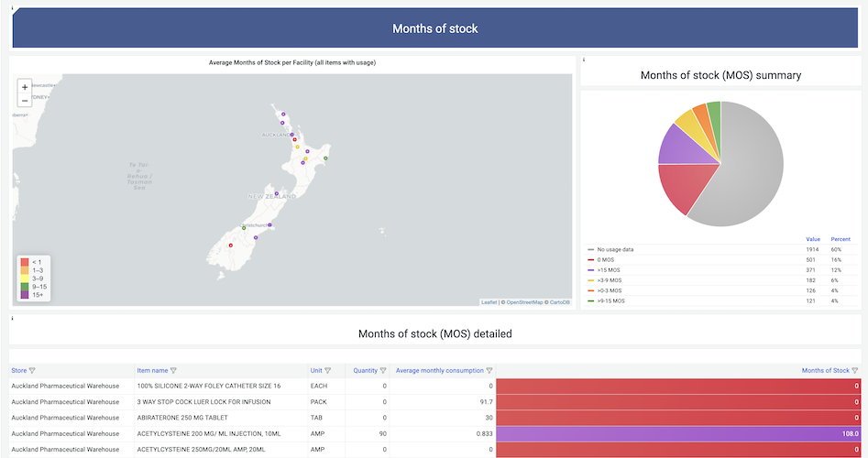The width and height of the screenshot is (868, 458).
Task: Toggle the No usage data legend series
Action: pyautogui.click(x=616, y=249)
